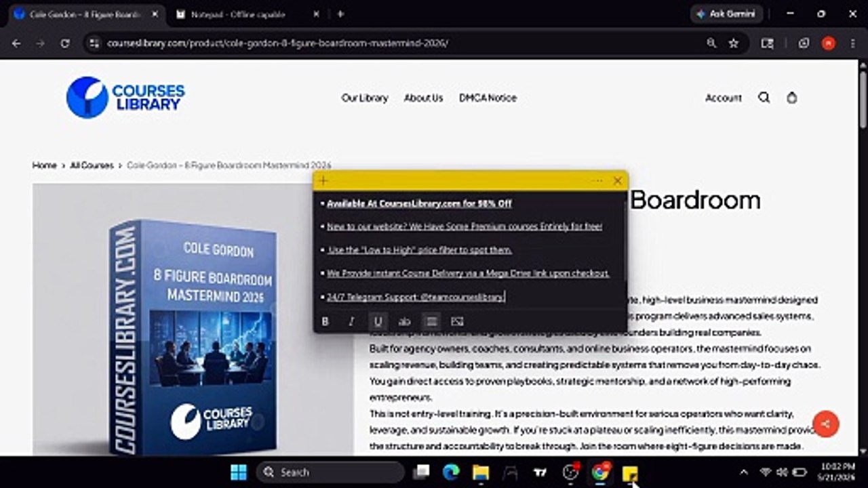Open volume control in system tray

tap(782, 472)
